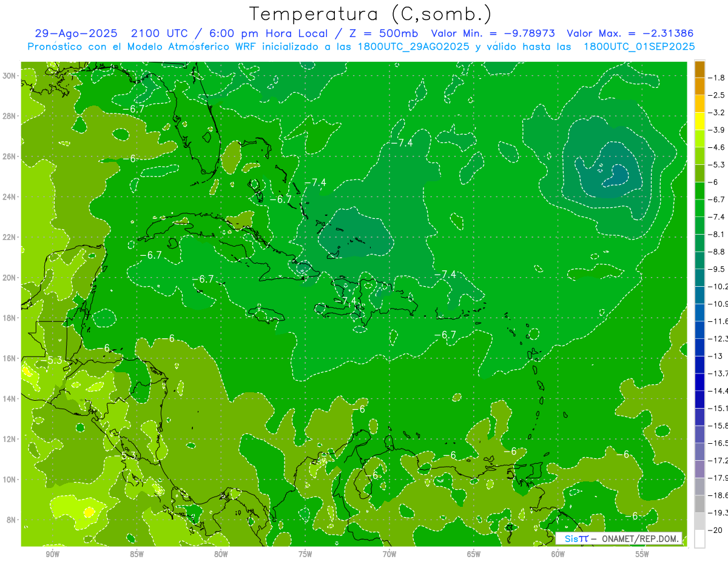This screenshot has width=728, height=562.
Task: Click the "12N" latitude axis label
Action: (9, 439)
